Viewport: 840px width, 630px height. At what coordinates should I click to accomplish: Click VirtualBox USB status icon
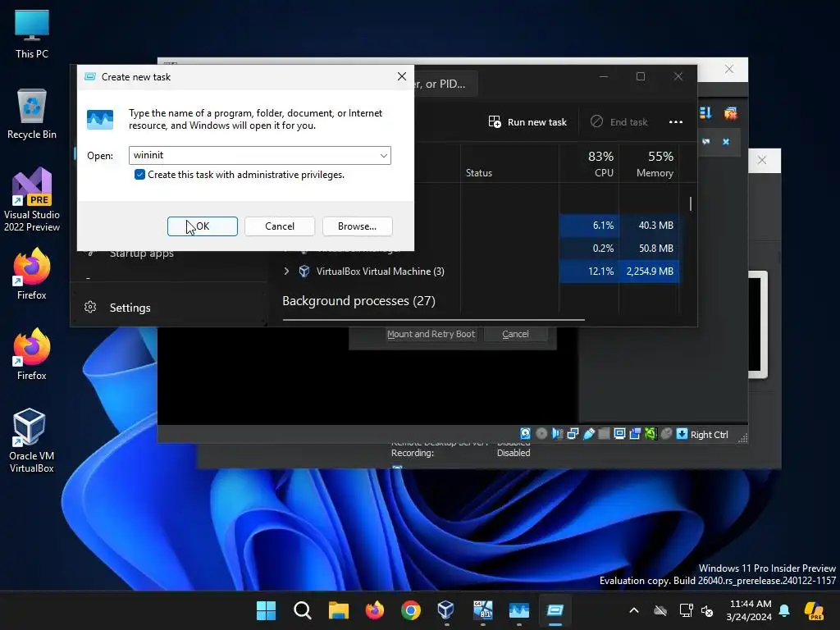tap(589, 433)
